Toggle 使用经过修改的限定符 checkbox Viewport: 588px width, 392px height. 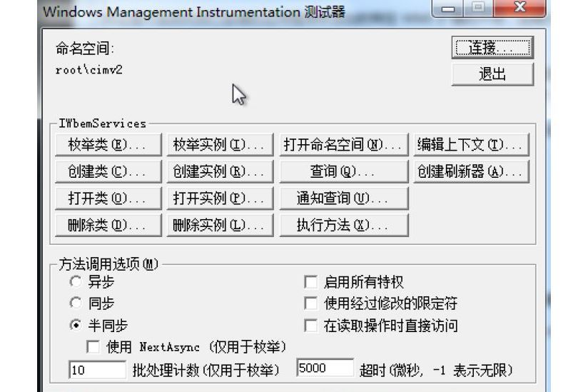311,303
